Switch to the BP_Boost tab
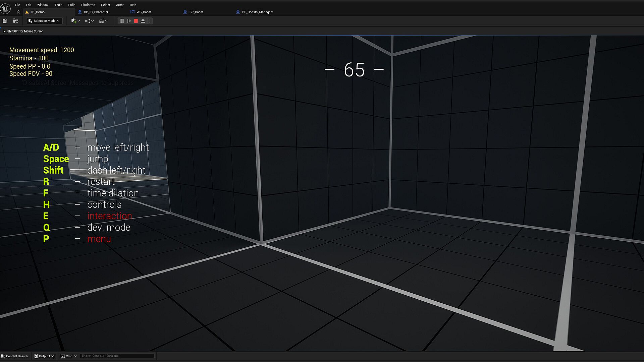Image resolution: width=644 pixels, height=362 pixels. 196,12
